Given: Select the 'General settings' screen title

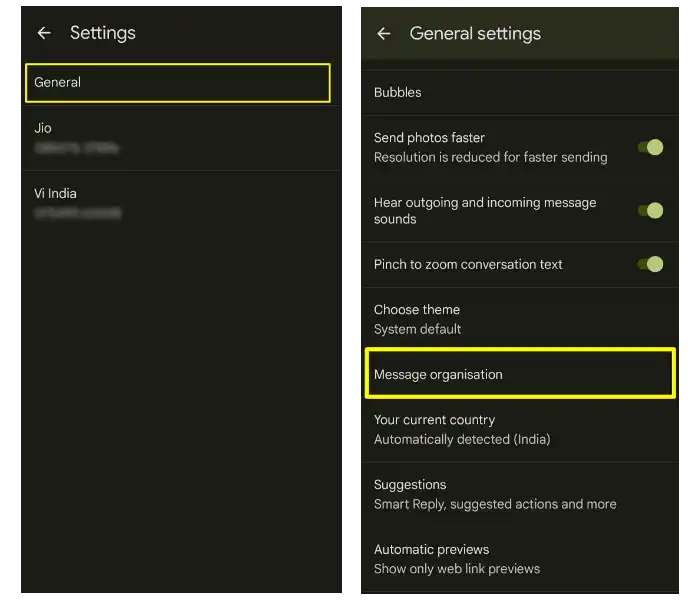Looking at the screenshot, I should click(475, 34).
